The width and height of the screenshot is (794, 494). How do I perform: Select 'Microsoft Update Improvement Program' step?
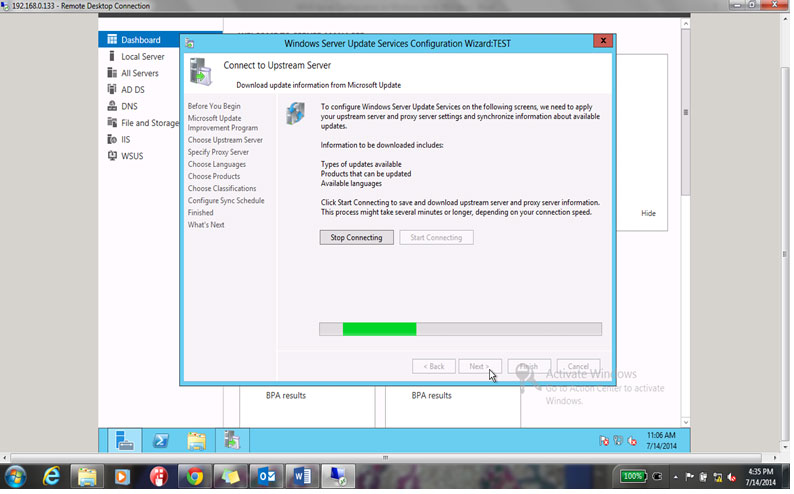click(x=223, y=123)
